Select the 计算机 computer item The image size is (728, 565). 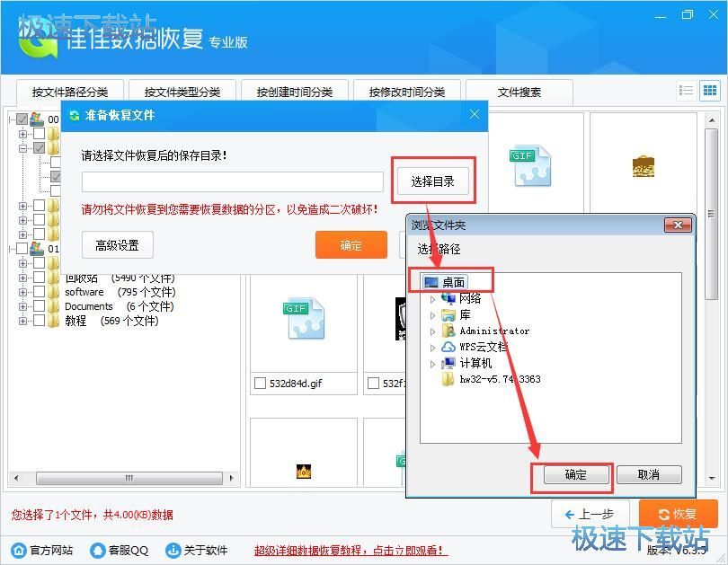[x=466, y=363]
